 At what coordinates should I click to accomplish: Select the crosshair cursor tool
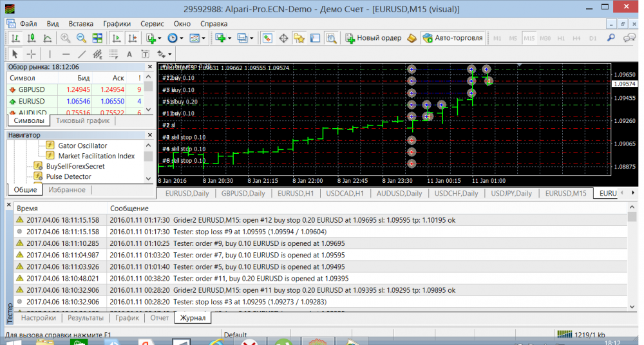(x=31, y=54)
